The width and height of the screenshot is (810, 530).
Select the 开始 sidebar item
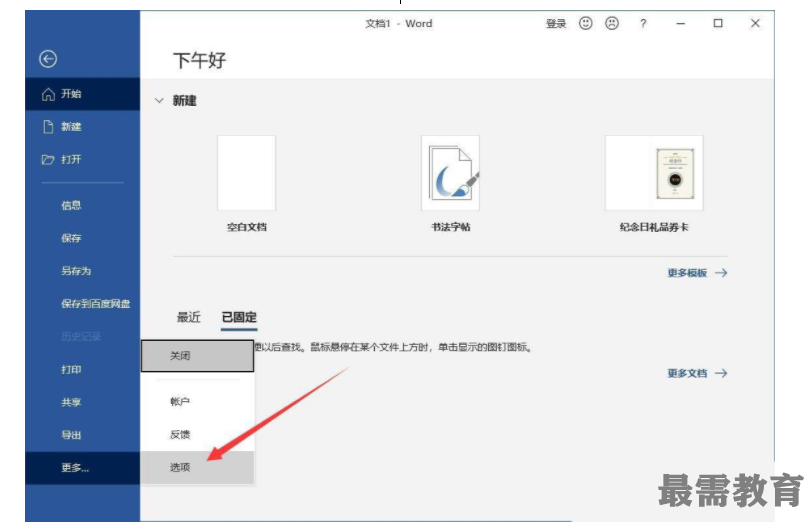point(83,94)
